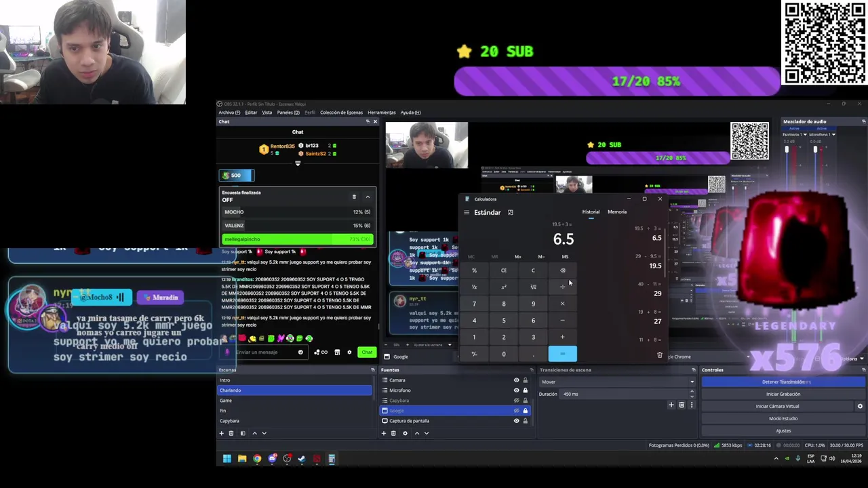
Task: Open the Archivo menu
Action: 229,113
